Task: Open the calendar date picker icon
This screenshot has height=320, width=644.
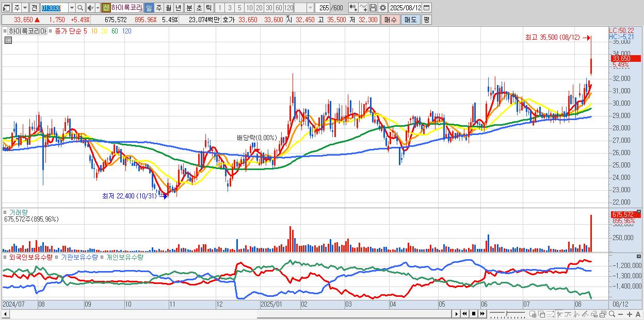Action: coord(427,8)
